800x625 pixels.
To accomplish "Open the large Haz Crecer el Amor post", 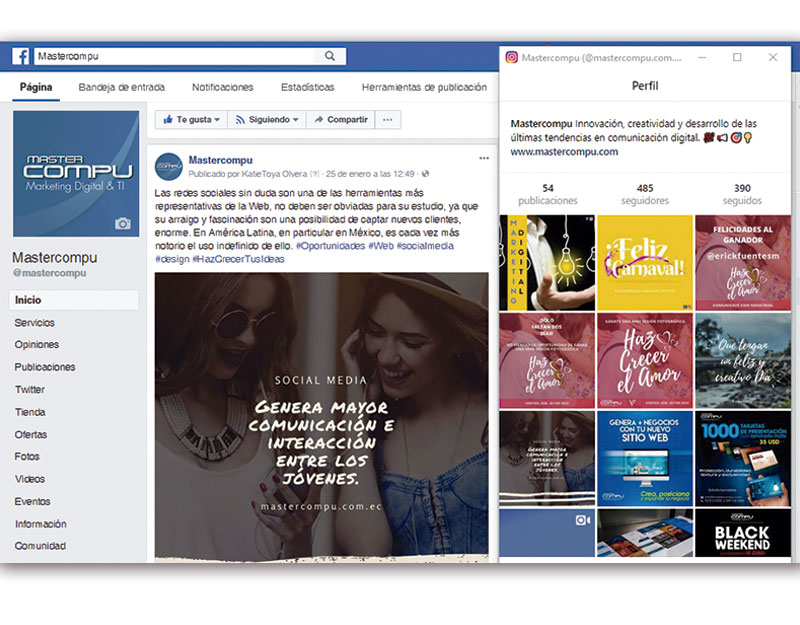I will click(x=645, y=361).
